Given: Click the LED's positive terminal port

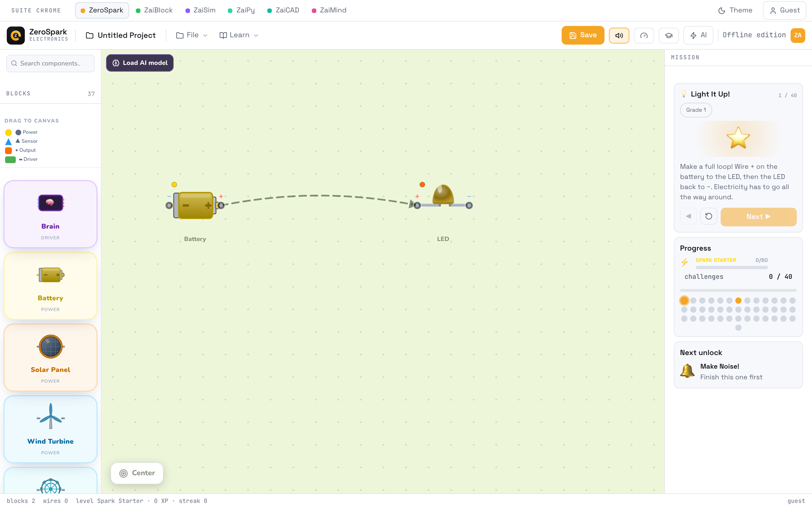Looking at the screenshot, I should [x=417, y=205].
